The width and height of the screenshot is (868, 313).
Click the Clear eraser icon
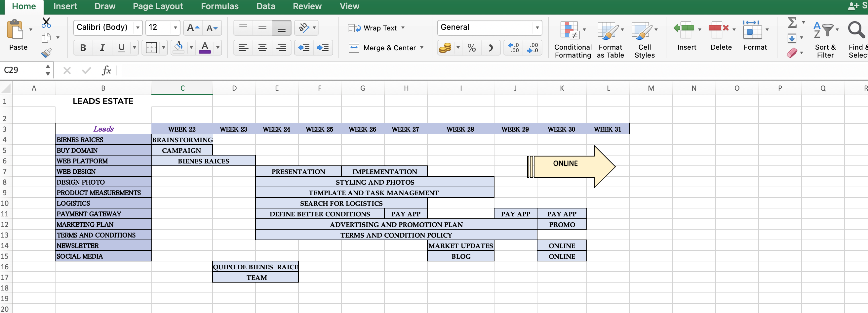point(792,53)
